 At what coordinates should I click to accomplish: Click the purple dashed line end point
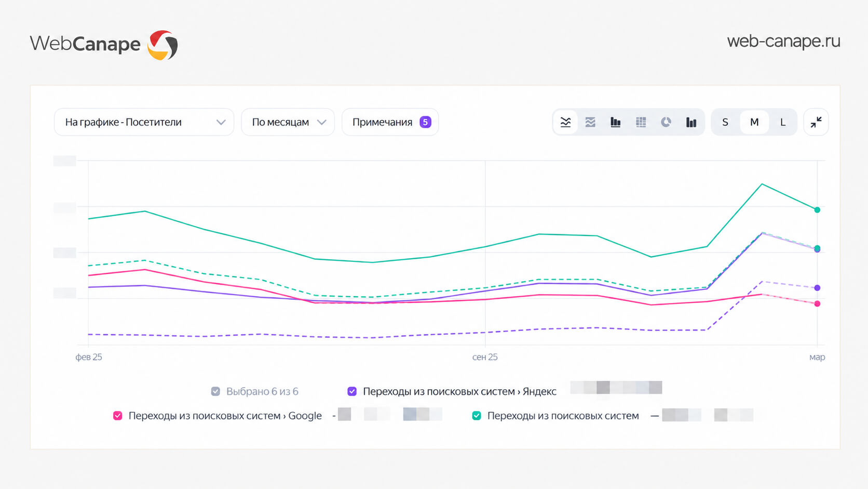point(817,288)
